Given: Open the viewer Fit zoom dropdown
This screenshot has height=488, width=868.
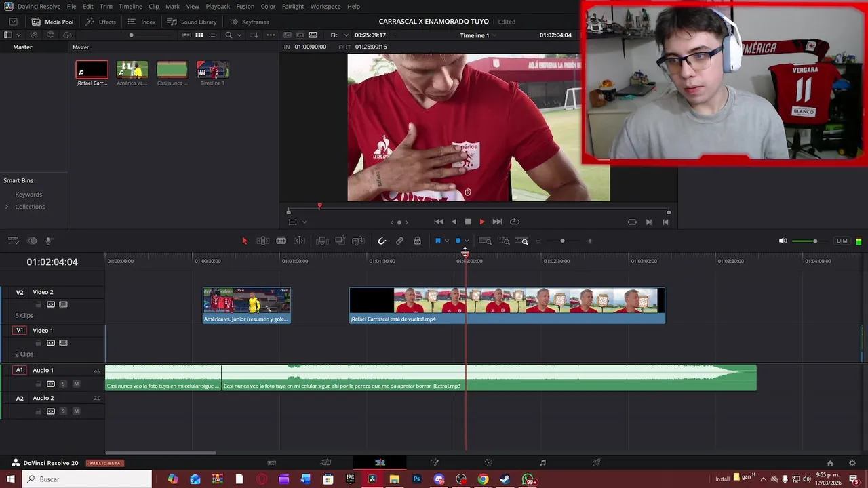Looking at the screenshot, I should 338,35.
